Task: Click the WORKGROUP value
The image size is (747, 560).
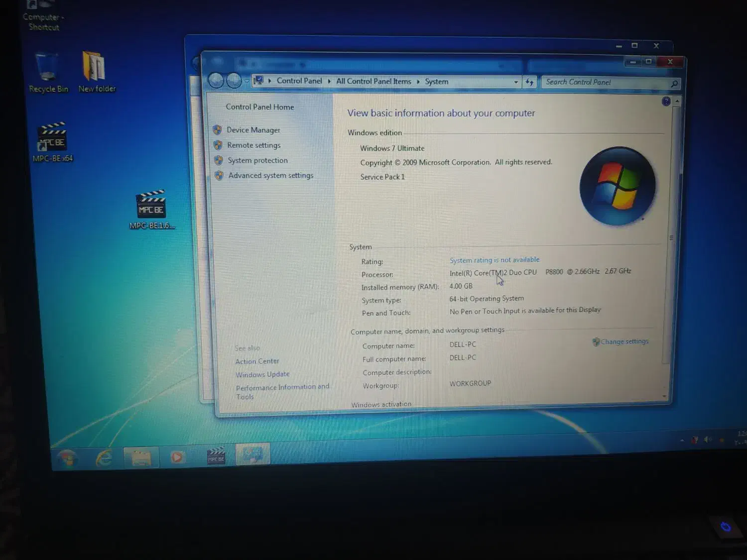Action: pyautogui.click(x=470, y=383)
